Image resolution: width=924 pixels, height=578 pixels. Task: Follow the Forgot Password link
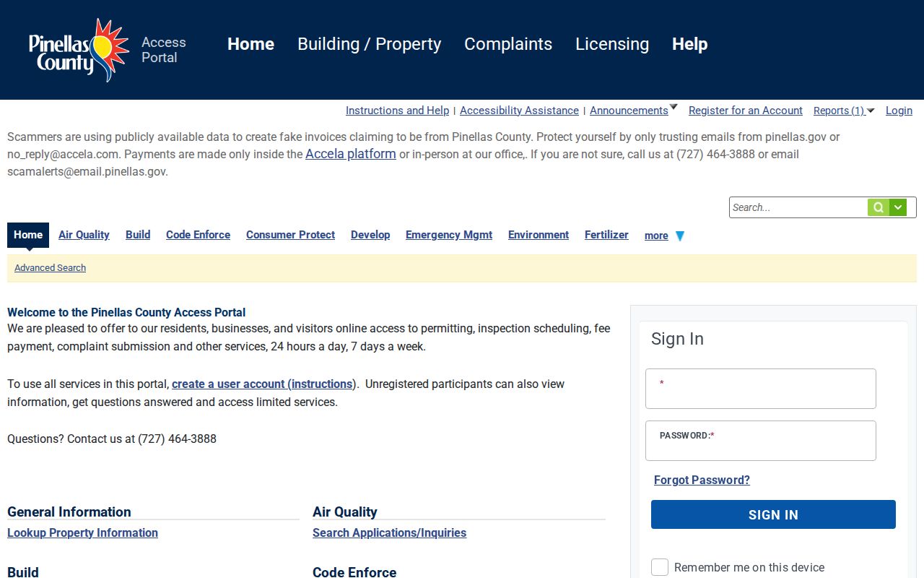(702, 480)
